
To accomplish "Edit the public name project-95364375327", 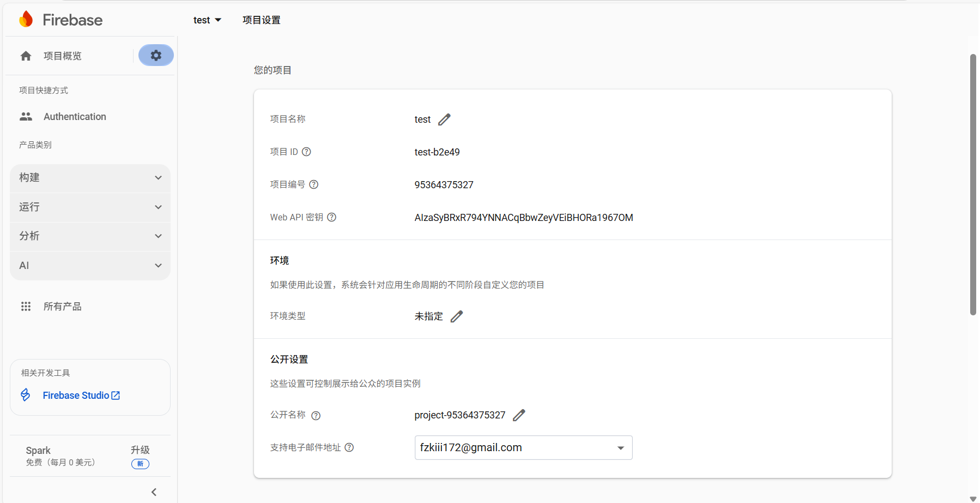I will pos(519,415).
